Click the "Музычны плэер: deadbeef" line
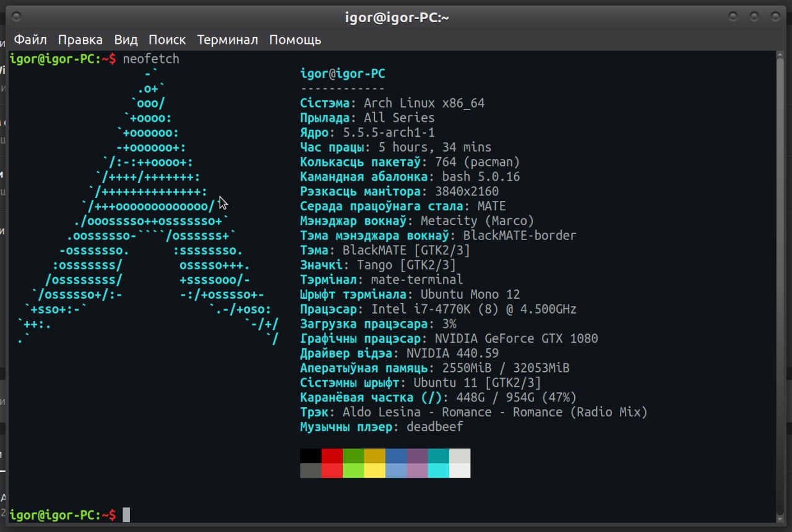The width and height of the screenshot is (792, 532). [382, 427]
